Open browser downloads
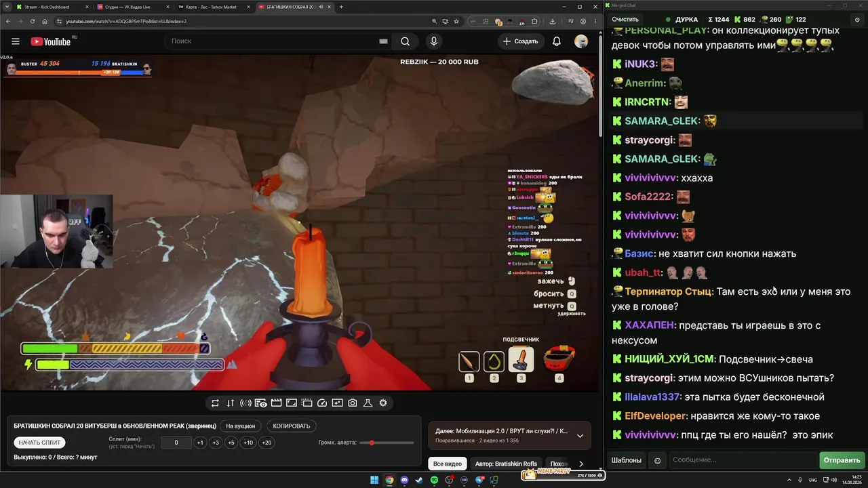868x488 pixels. point(553,21)
